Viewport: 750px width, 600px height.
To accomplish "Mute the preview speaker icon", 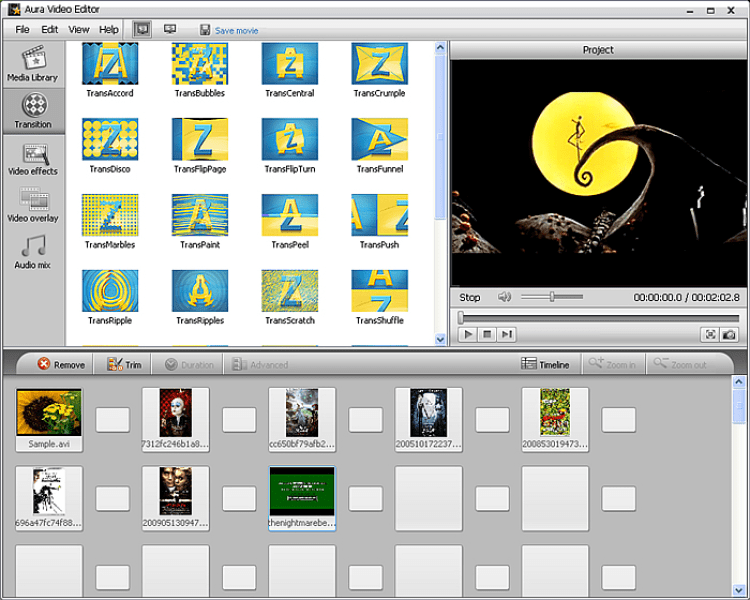I will [505, 297].
